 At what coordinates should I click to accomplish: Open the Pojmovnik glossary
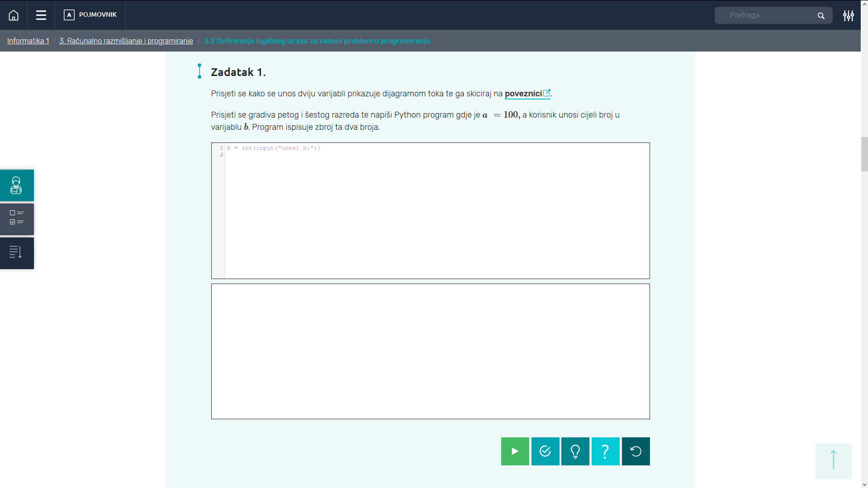(90, 15)
